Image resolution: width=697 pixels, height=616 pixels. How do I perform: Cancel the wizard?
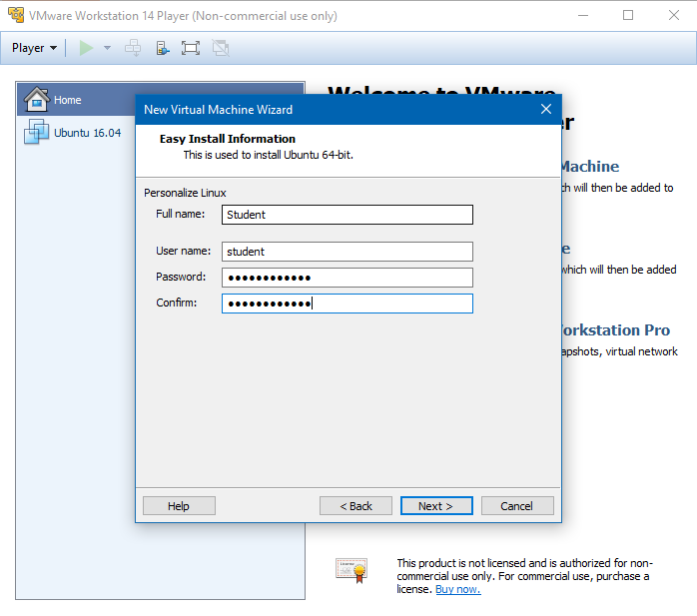517,506
